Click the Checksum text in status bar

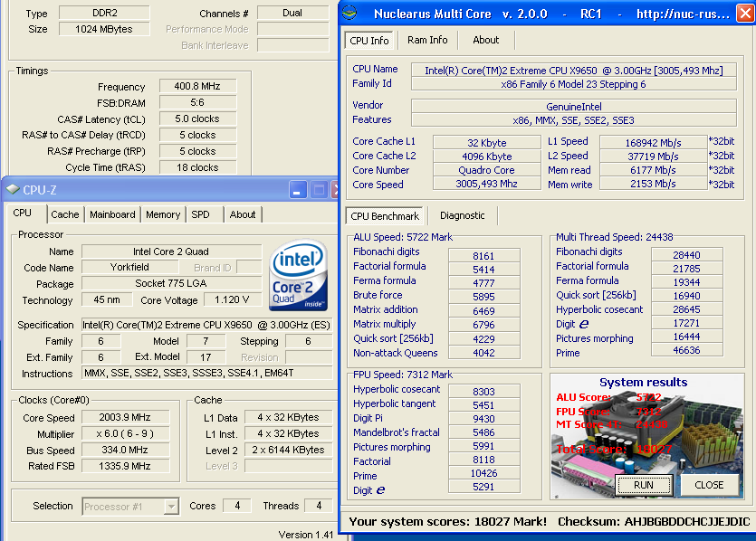654,522
